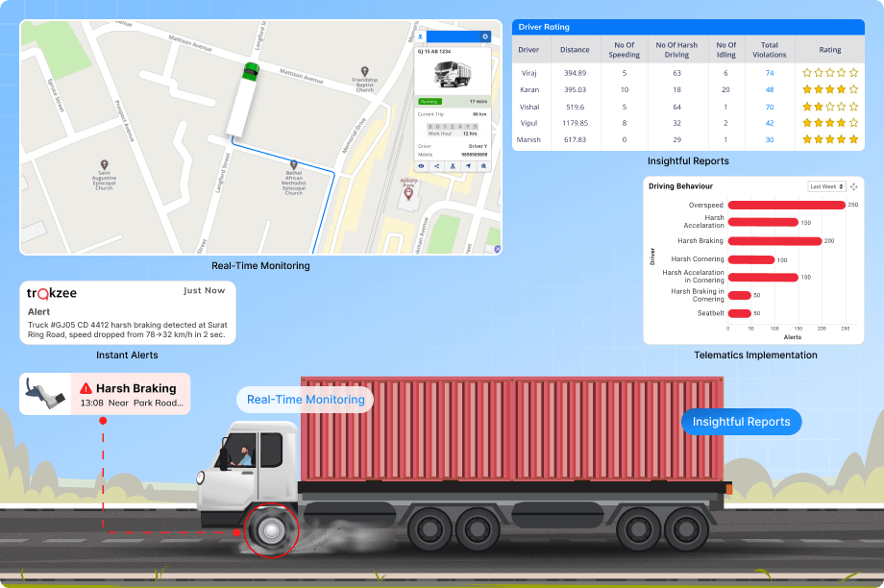Viewport: 884px width, 588px height.
Task: Click the Insightful Reports button
Action: pyautogui.click(x=742, y=421)
